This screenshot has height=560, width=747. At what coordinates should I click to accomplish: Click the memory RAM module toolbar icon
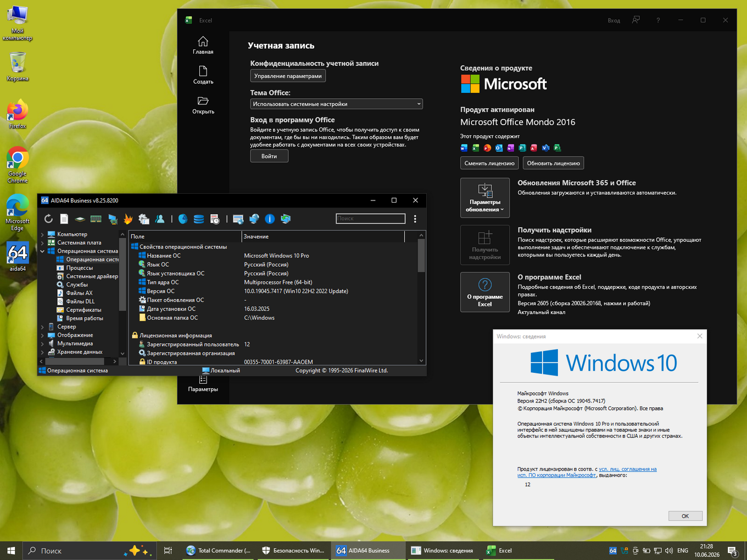coord(96,219)
